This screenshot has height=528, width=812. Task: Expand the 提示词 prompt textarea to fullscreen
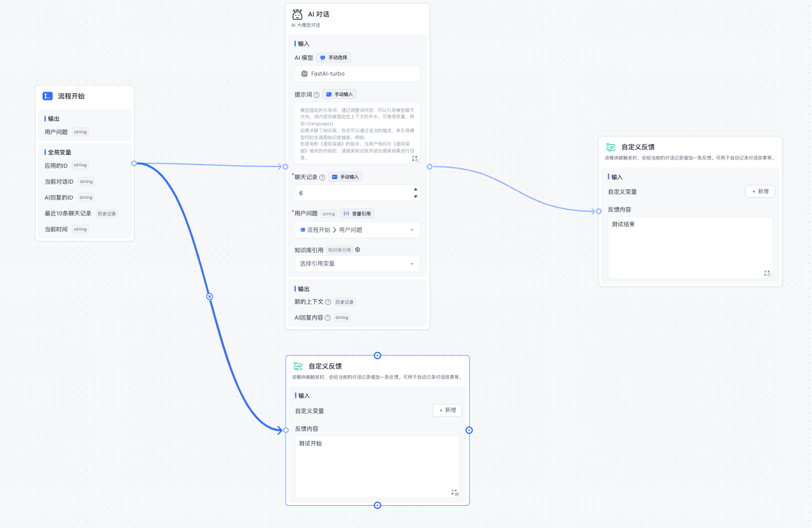415,158
